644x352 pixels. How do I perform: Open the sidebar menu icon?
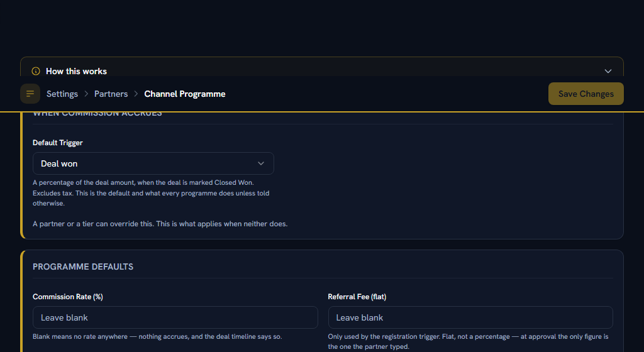[30, 94]
